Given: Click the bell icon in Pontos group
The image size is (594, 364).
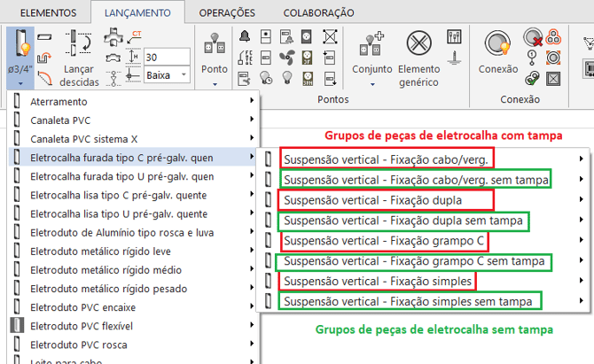Looking at the screenshot, I should point(245,36).
